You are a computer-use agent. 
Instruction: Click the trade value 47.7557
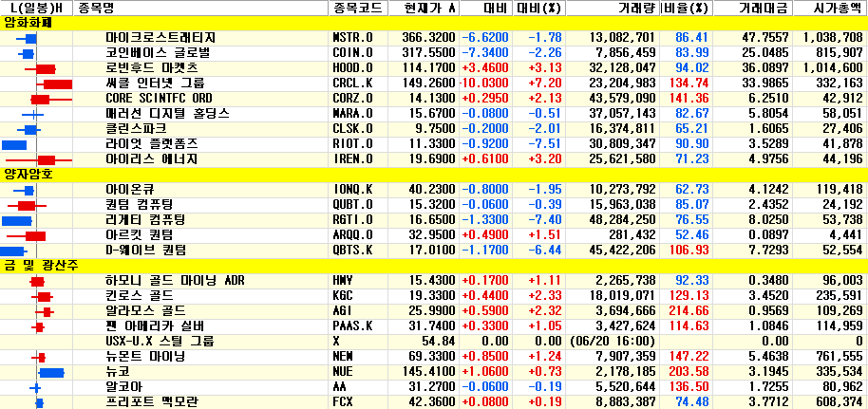765,38
